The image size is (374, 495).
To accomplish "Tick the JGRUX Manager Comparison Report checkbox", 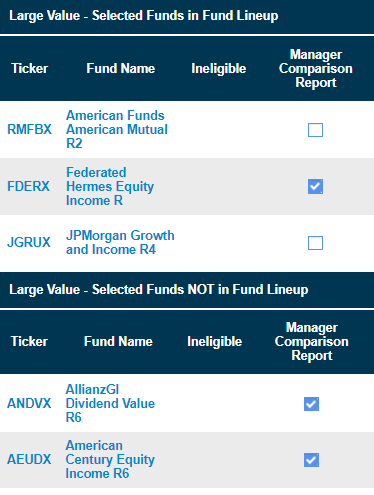I will pyautogui.click(x=315, y=243).
